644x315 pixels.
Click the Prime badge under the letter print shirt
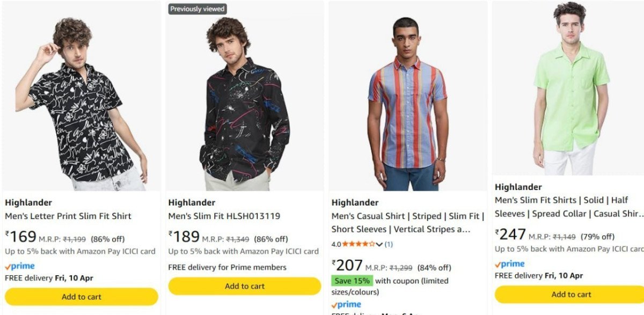pyautogui.click(x=19, y=265)
